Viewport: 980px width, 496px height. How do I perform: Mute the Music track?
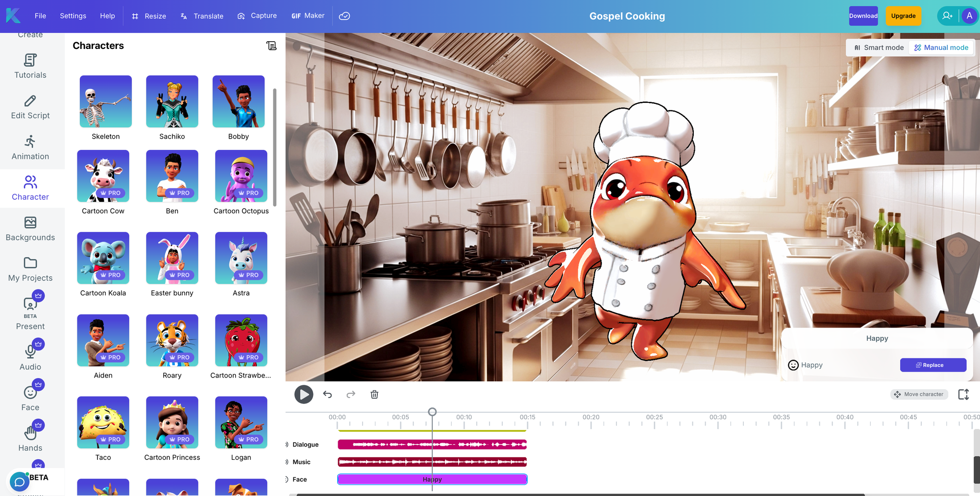pos(287,462)
